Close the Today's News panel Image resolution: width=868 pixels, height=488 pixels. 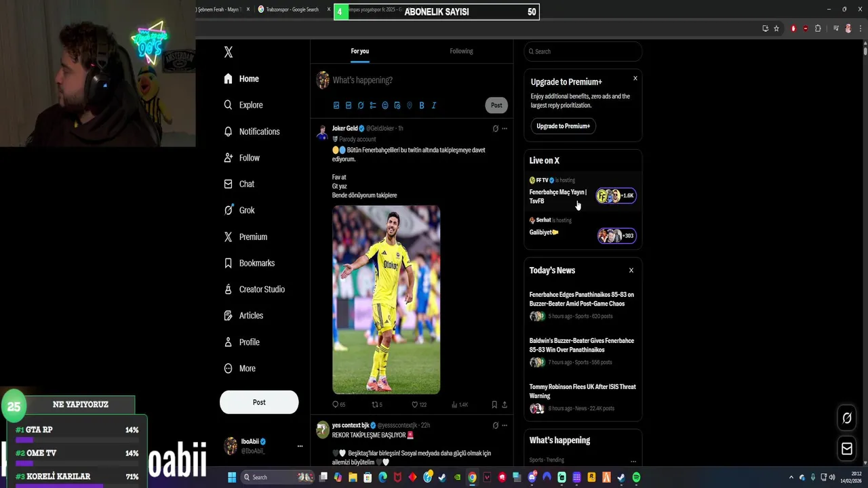631,270
